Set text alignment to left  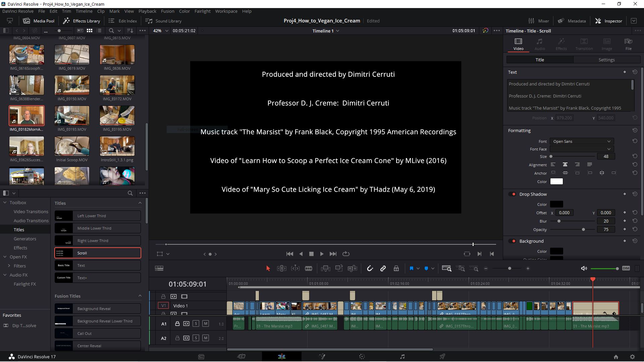click(x=553, y=165)
